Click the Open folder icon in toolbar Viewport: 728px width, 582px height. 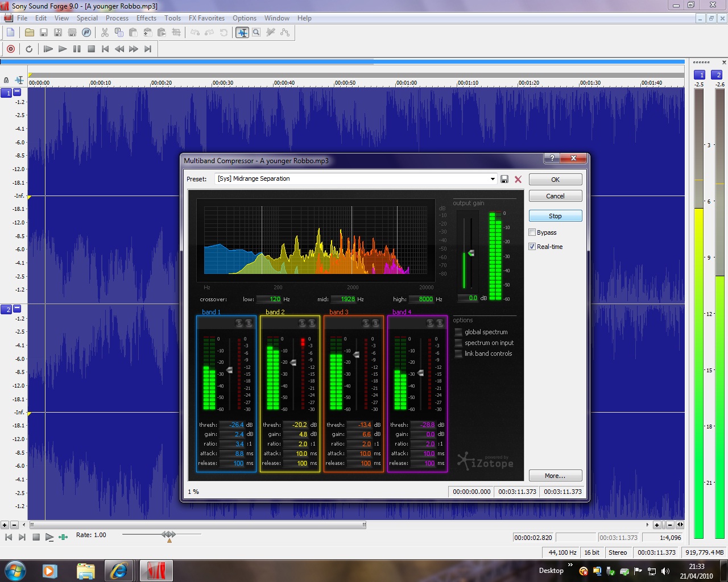(30, 33)
